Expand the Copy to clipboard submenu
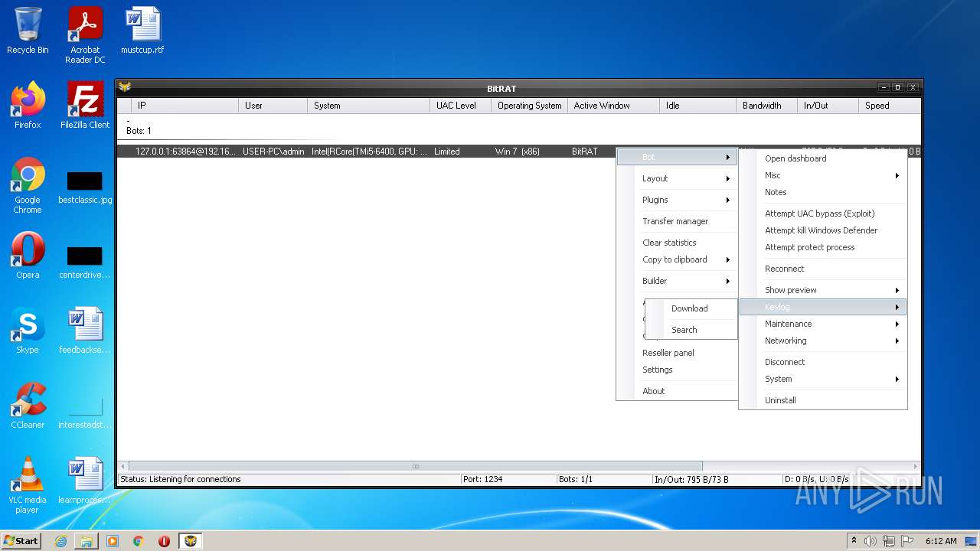This screenshot has height=551, width=980. click(678, 259)
